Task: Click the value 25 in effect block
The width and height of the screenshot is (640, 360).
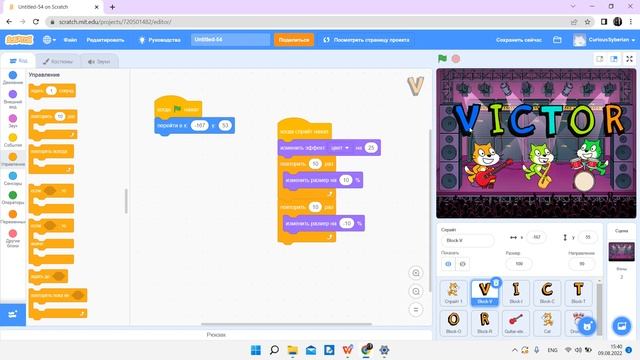Action: click(371, 148)
